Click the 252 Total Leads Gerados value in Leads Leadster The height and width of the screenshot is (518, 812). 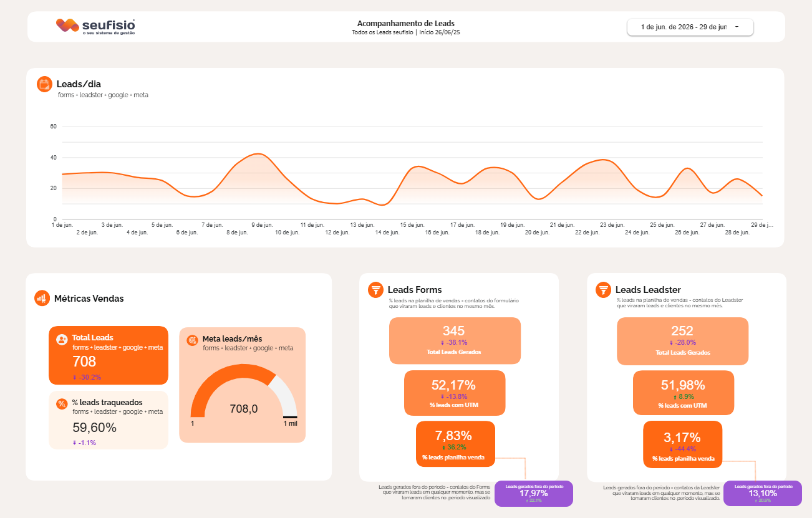tap(682, 331)
